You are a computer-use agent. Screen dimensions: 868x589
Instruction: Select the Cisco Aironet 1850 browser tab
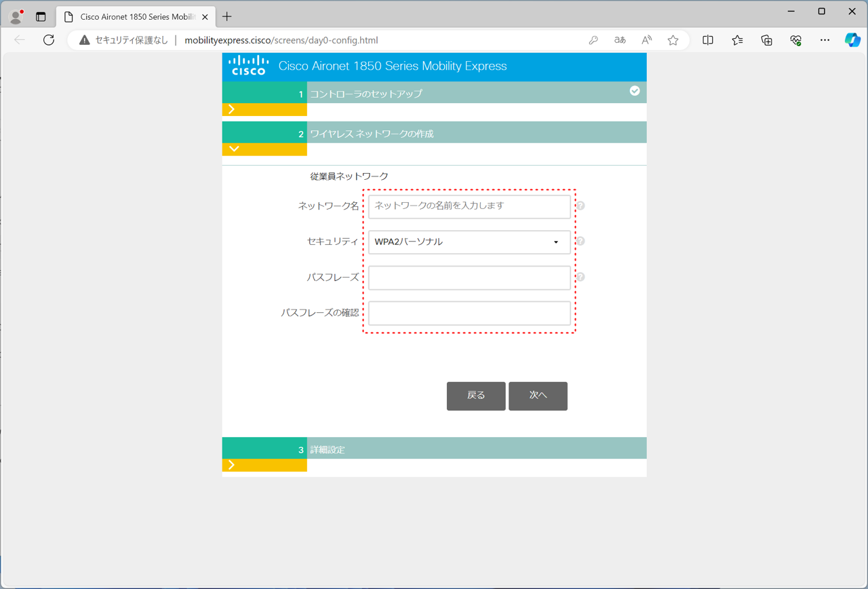click(x=136, y=17)
